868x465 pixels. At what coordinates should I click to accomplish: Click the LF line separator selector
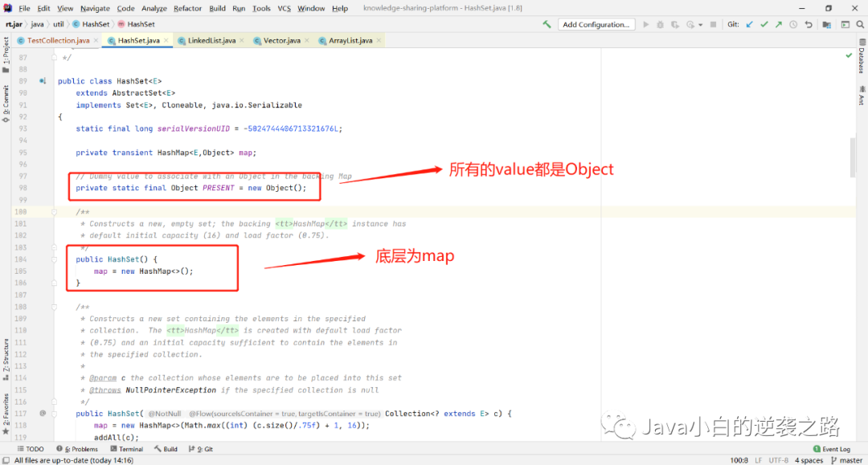tap(759, 460)
